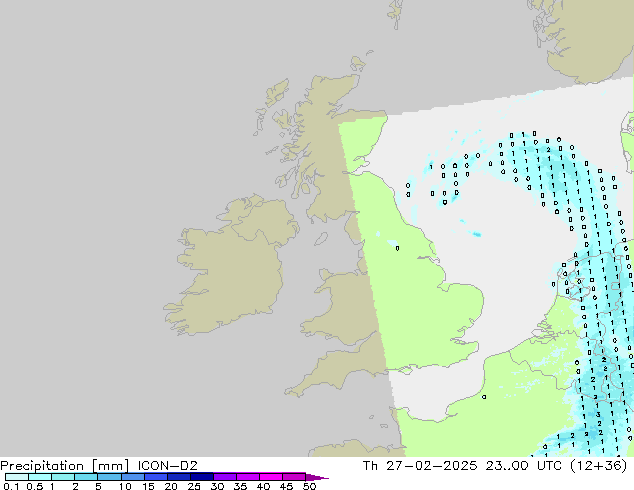Click the '40' legend scale label
The width and height of the screenshot is (634, 490).
tap(263, 486)
